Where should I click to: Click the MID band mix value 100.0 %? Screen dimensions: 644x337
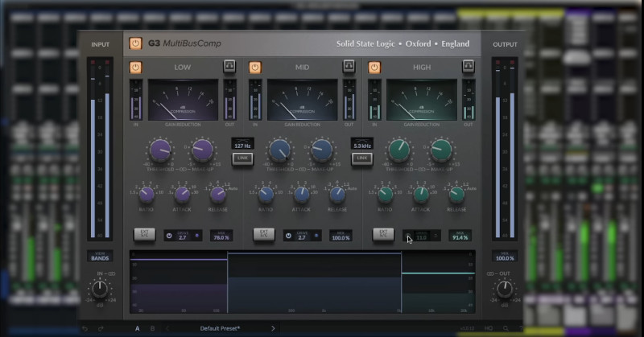coord(341,236)
